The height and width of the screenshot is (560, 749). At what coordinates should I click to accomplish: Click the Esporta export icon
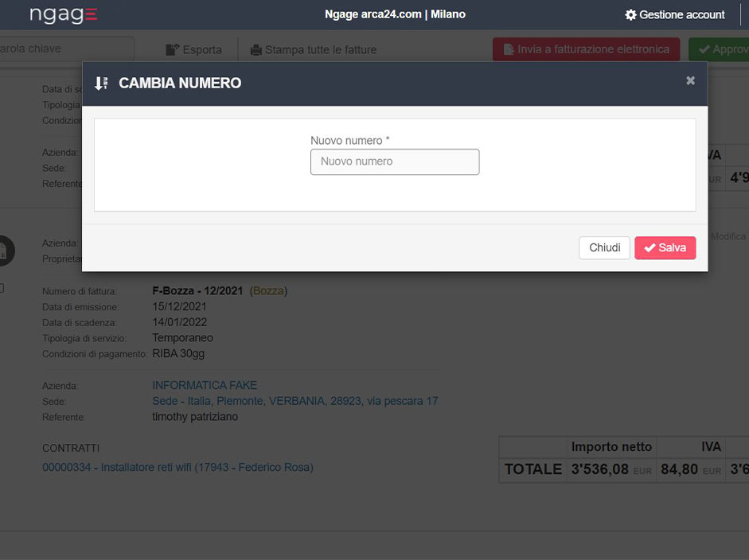click(172, 49)
